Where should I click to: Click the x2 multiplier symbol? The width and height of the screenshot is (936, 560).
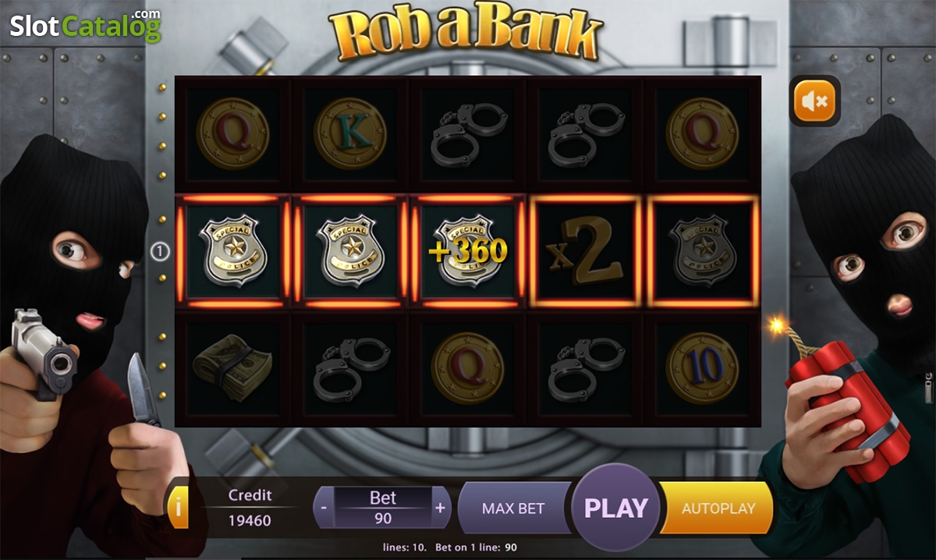pos(586,251)
